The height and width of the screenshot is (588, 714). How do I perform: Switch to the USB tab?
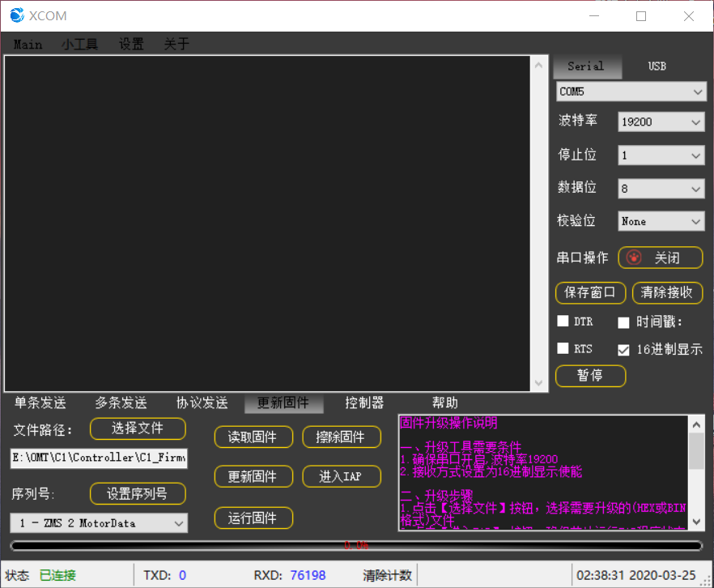pos(657,66)
